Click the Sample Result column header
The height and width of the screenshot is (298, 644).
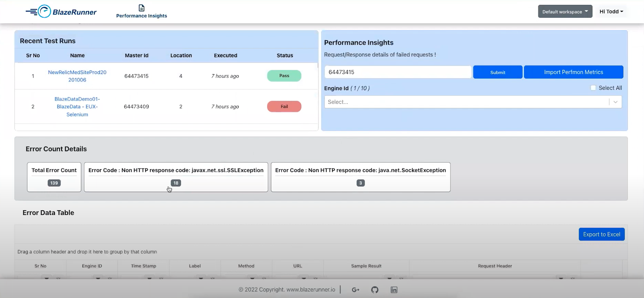pos(366,266)
